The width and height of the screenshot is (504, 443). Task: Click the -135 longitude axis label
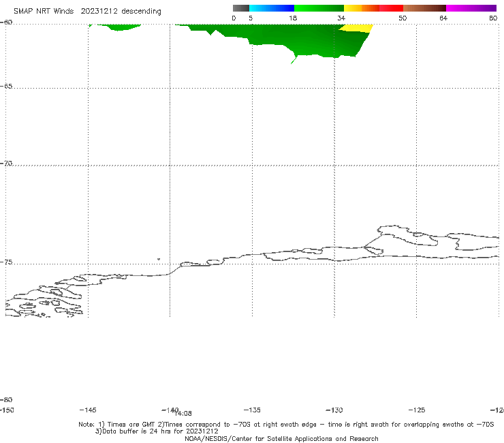(x=252, y=410)
